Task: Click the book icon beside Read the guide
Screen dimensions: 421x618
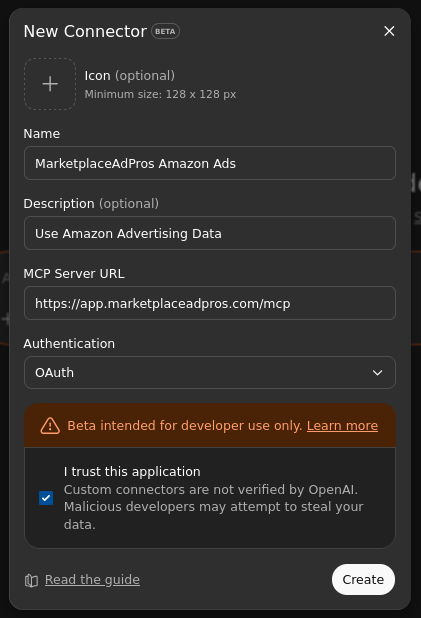Action: tap(32, 580)
